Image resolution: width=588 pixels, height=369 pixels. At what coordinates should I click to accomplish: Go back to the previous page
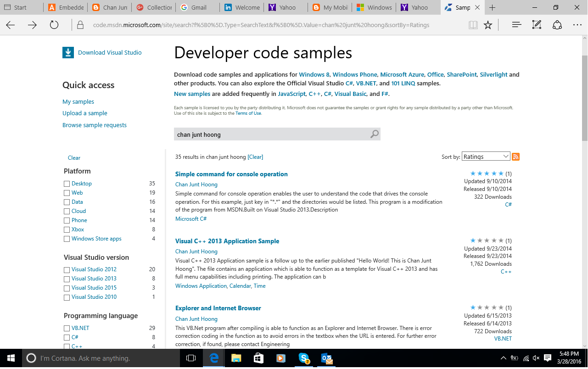(11, 25)
